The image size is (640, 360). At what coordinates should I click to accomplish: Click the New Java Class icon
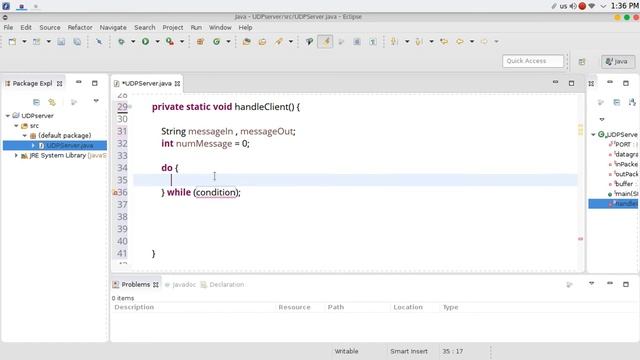[216, 42]
